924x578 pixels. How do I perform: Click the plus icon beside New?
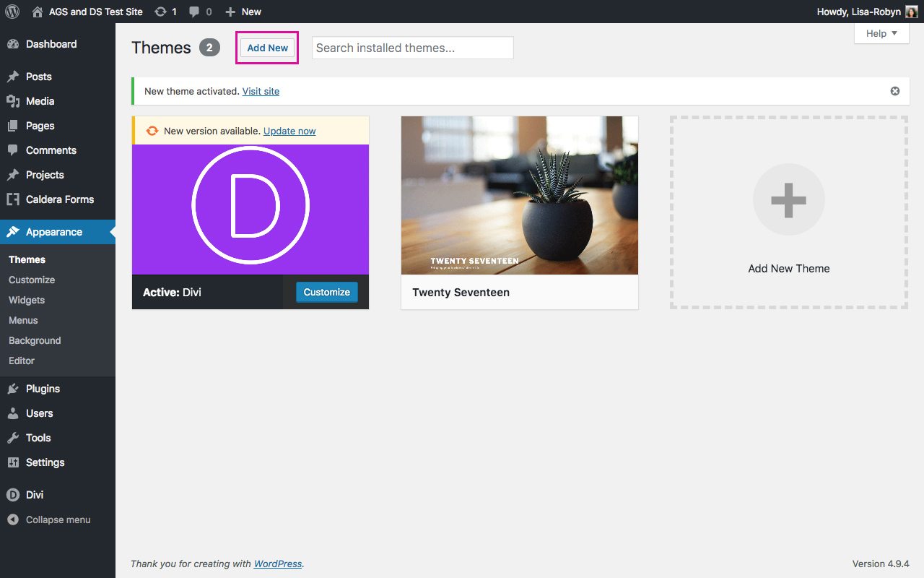click(x=230, y=12)
